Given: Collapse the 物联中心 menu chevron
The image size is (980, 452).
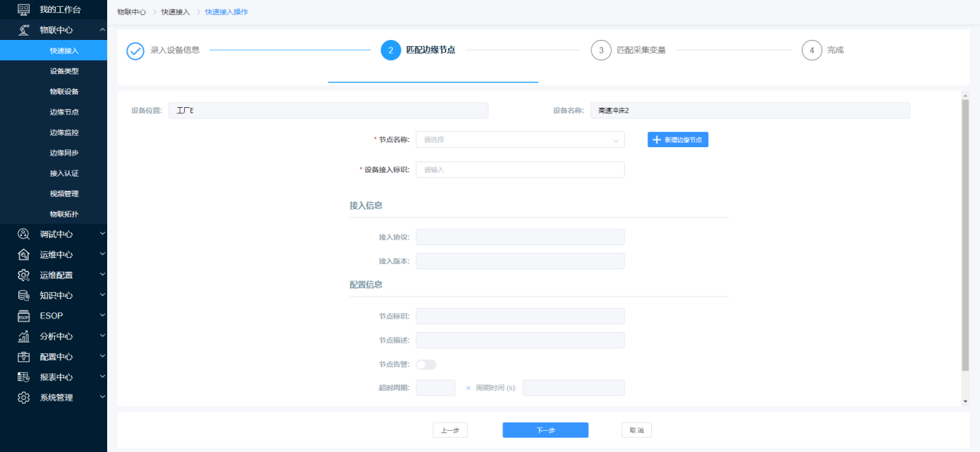Looking at the screenshot, I should pyautogui.click(x=103, y=29).
